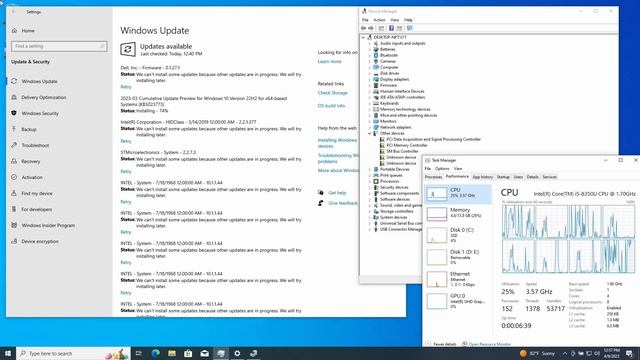This screenshot has width=640, height=360.
Task: Open Task Manager Options menu
Action: click(x=442, y=169)
